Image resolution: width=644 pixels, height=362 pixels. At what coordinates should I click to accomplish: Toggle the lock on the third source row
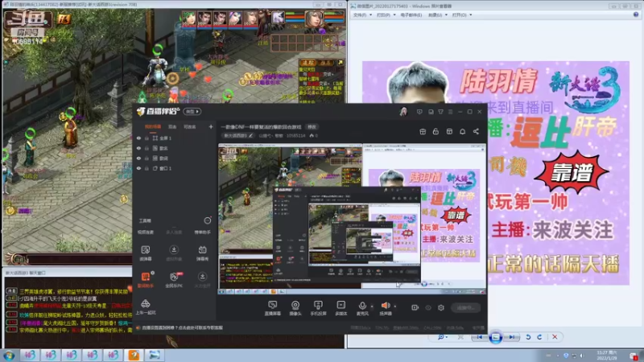(x=147, y=158)
